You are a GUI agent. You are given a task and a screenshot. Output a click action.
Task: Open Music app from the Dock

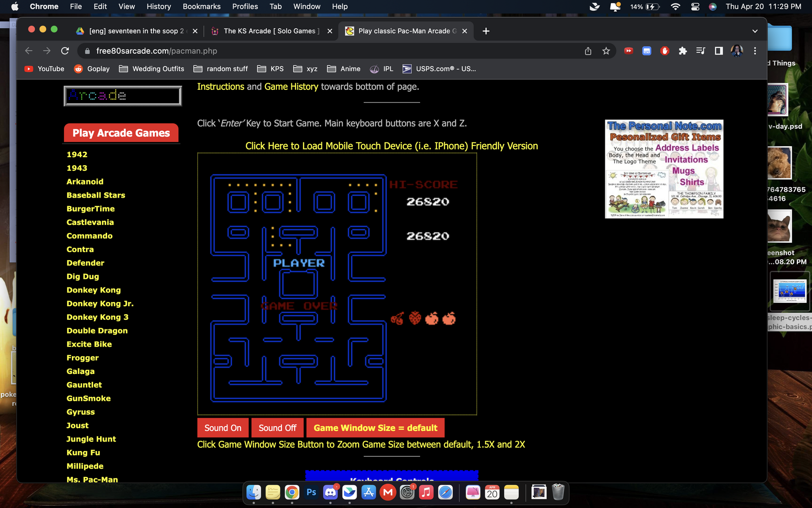(426, 492)
